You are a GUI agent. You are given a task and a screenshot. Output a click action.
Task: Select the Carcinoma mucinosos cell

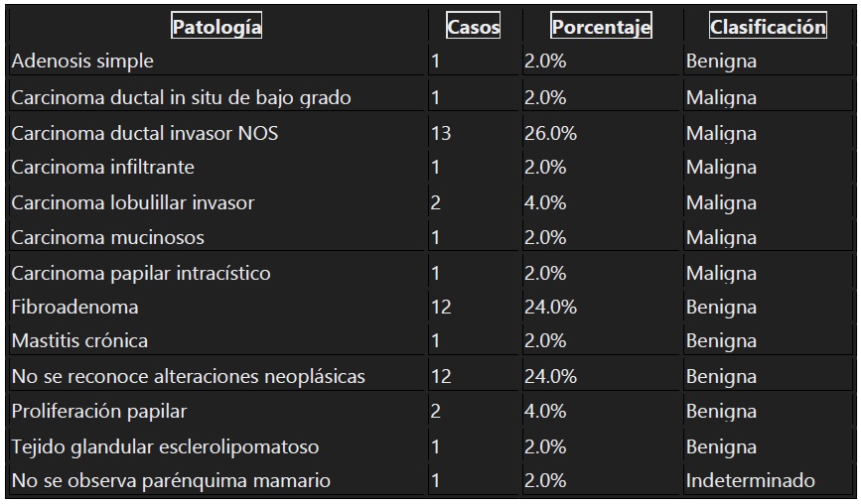107,238
